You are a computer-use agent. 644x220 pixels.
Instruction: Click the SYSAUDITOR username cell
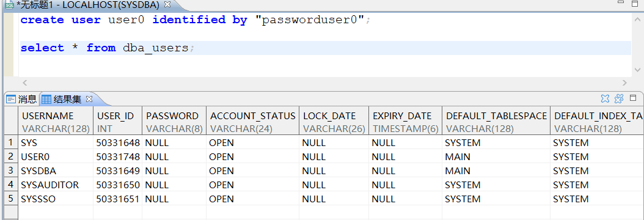click(56, 185)
